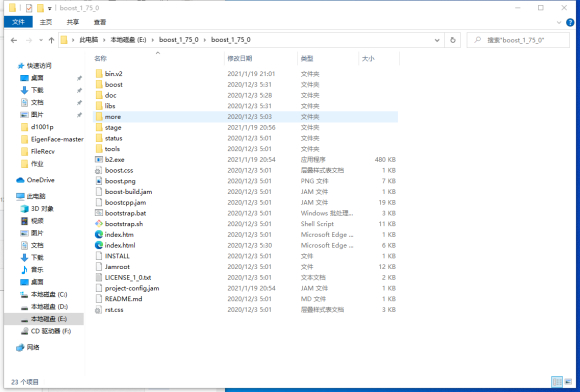580x392 pixels.
Task: Select the Jamroot file name
Action: [x=117, y=267]
